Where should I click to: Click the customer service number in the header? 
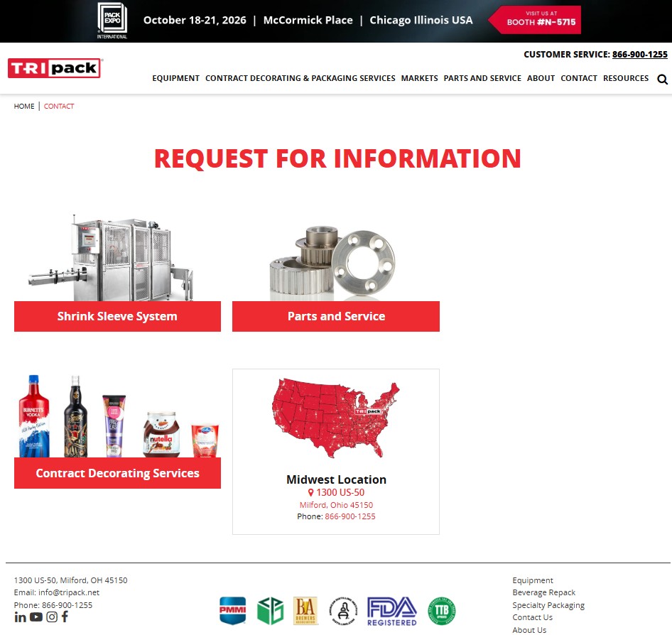640,55
